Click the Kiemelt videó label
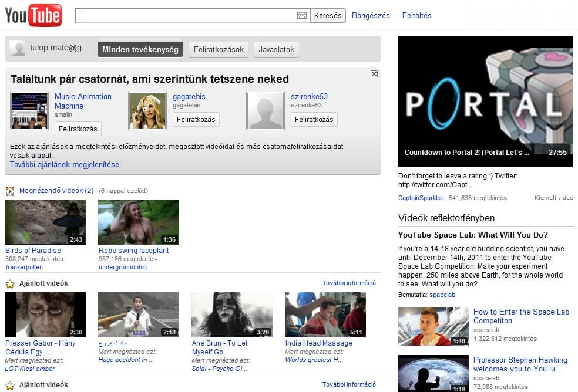 (x=554, y=198)
